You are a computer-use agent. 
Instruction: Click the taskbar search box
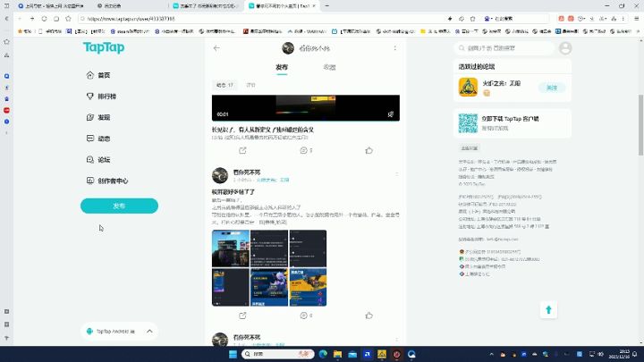pos(277,354)
